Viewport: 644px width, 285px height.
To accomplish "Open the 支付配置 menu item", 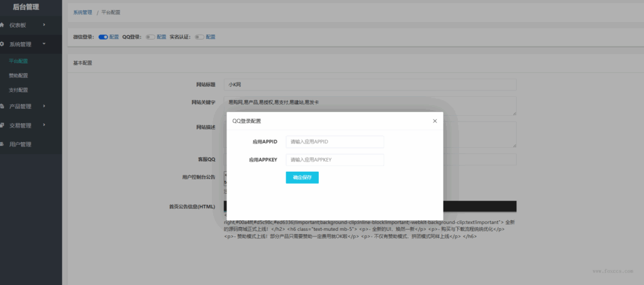I will point(18,90).
